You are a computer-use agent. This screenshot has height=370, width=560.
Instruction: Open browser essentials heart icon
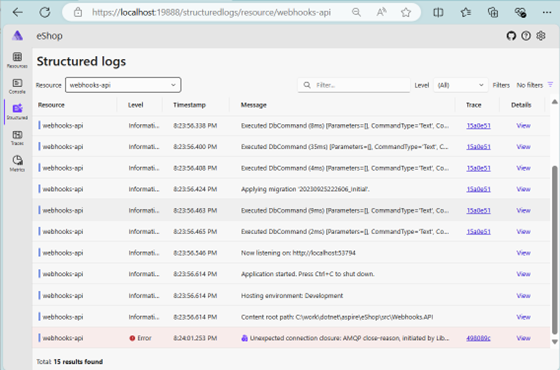coord(520,12)
